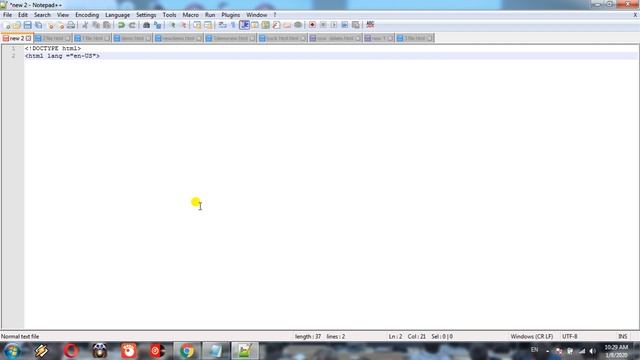Click 'Normal text file' in the status bar
This screenshot has width=640, height=360.
pyautogui.click(x=20, y=336)
